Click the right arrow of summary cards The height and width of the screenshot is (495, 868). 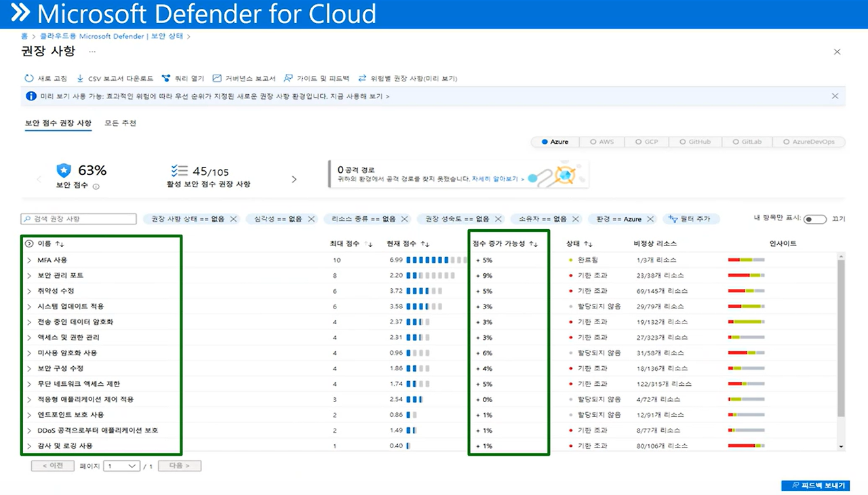coord(294,179)
